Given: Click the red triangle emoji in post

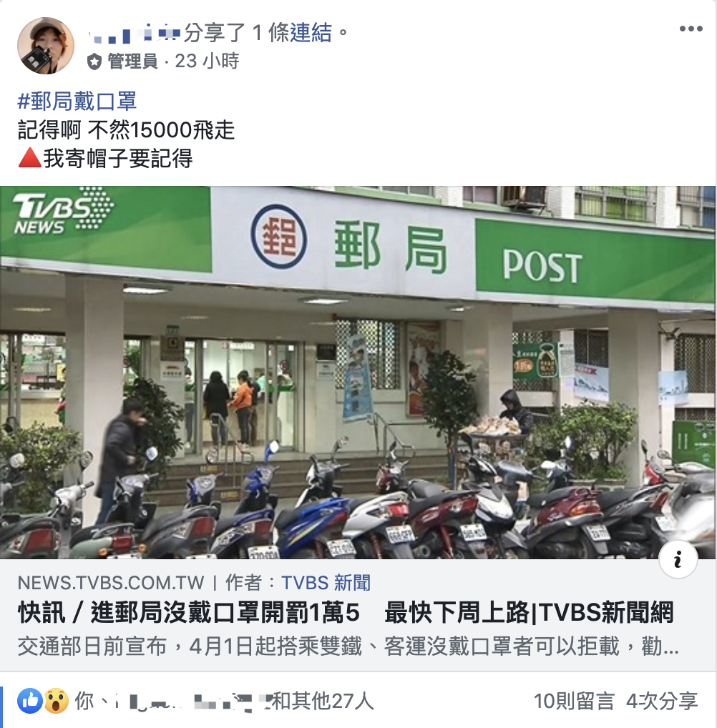Looking at the screenshot, I should pos(30,158).
